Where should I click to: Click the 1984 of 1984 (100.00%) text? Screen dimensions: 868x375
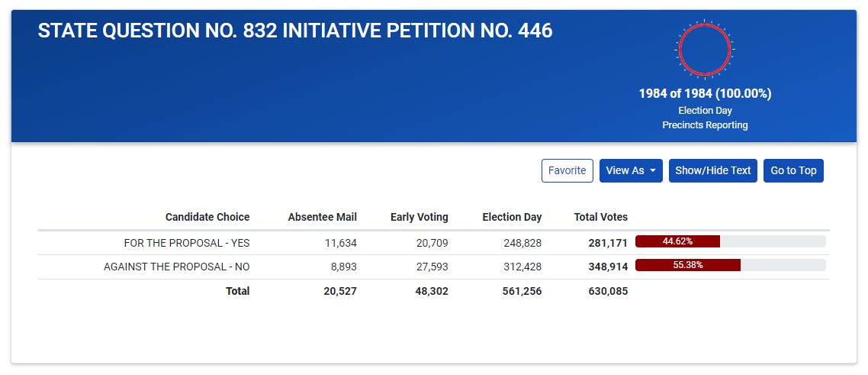click(705, 94)
